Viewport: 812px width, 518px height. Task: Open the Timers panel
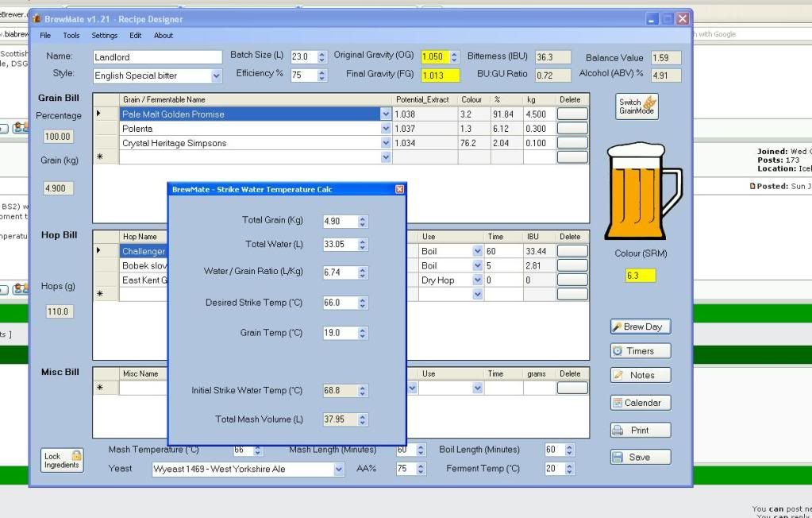[x=641, y=351]
